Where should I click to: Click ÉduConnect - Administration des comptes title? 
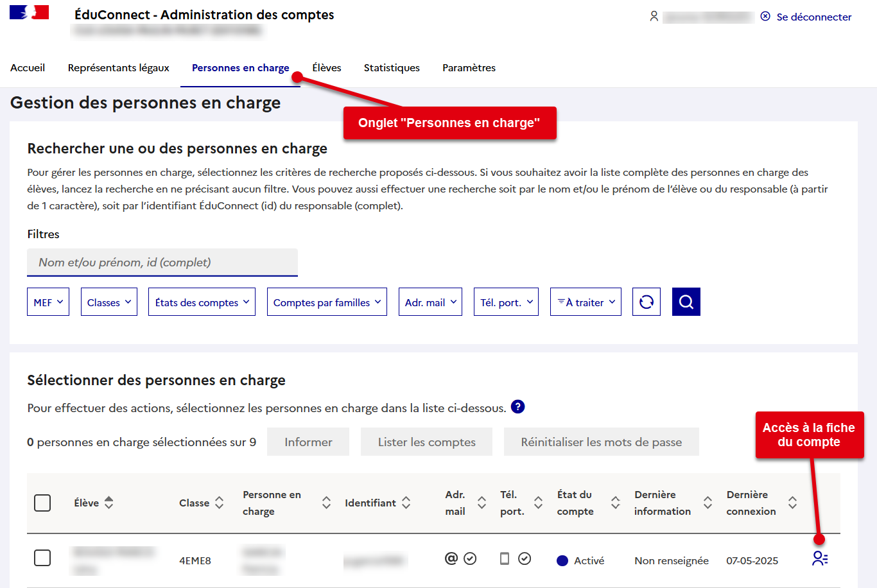tap(204, 14)
